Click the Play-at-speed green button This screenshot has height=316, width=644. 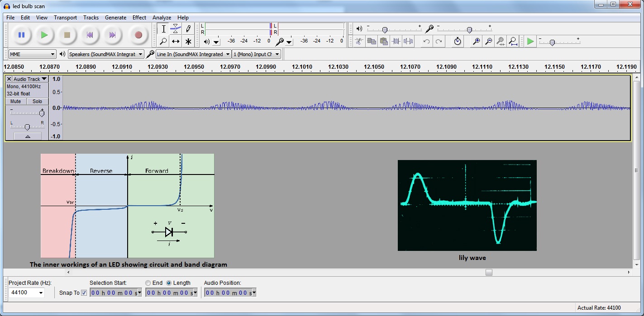click(x=530, y=41)
